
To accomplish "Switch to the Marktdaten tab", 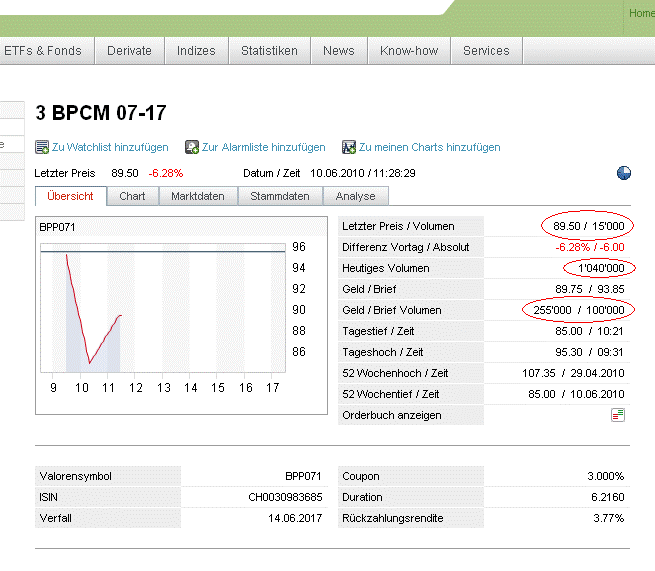I will (x=197, y=196).
